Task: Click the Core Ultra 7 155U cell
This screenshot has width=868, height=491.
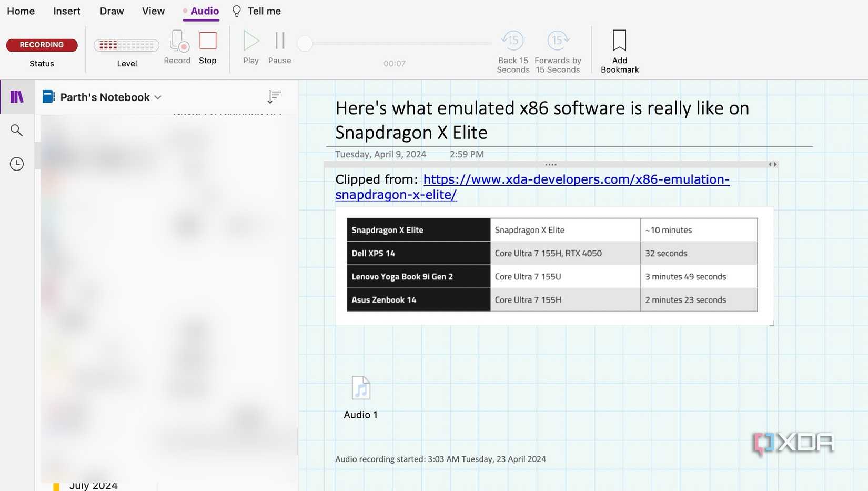Action: tap(566, 276)
